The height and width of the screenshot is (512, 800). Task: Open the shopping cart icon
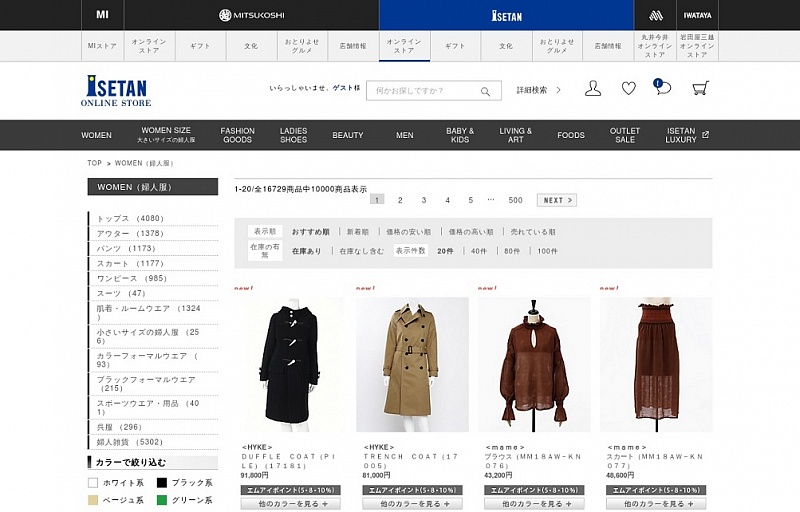tap(700, 89)
